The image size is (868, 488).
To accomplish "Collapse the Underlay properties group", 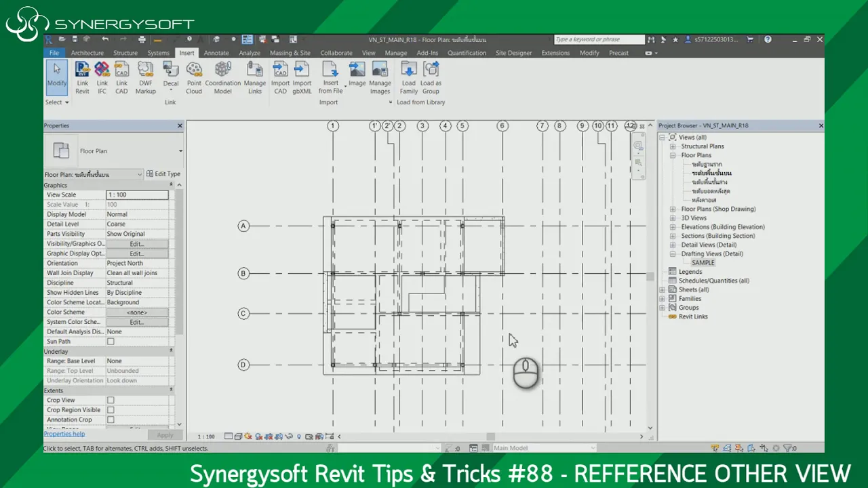I will coord(171,352).
